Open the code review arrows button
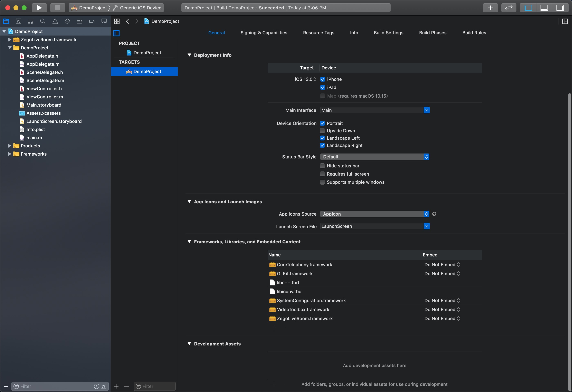The width and height of the screenshot is (572, 392). tap(508, 8)
